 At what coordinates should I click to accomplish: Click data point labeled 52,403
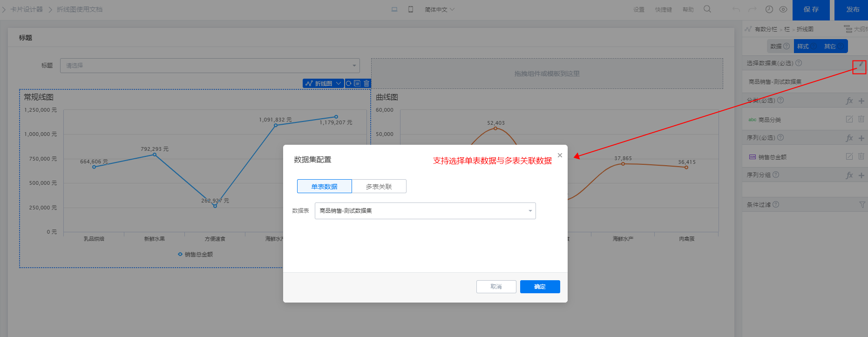pyautogui.click(x=495, y=128)
